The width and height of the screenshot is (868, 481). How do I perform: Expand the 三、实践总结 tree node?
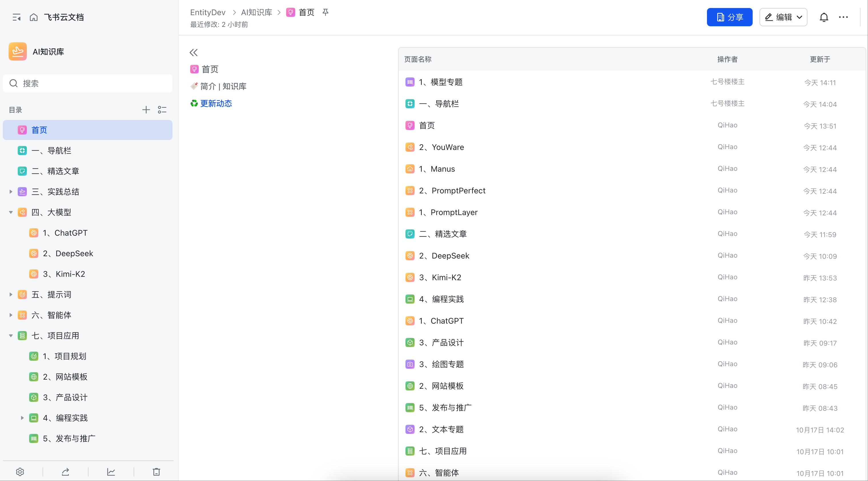click(x=11, y=192)
